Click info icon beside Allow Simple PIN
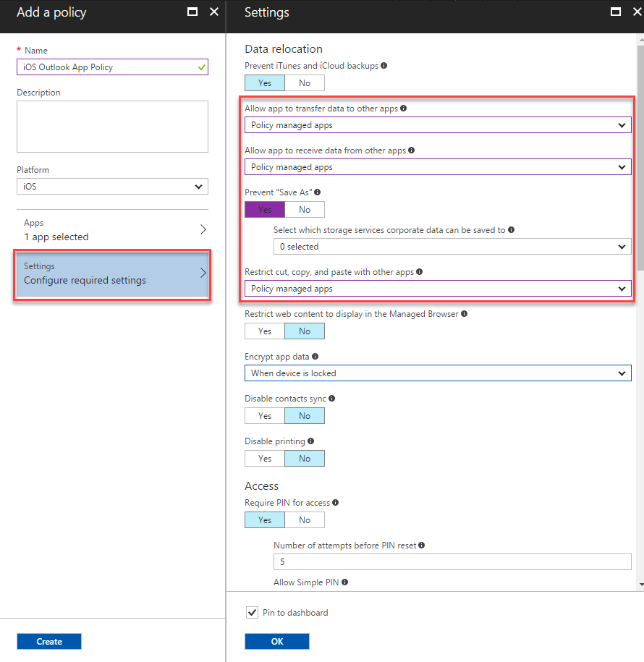Screen dimensions: 644x662 [x=345, y=582]
